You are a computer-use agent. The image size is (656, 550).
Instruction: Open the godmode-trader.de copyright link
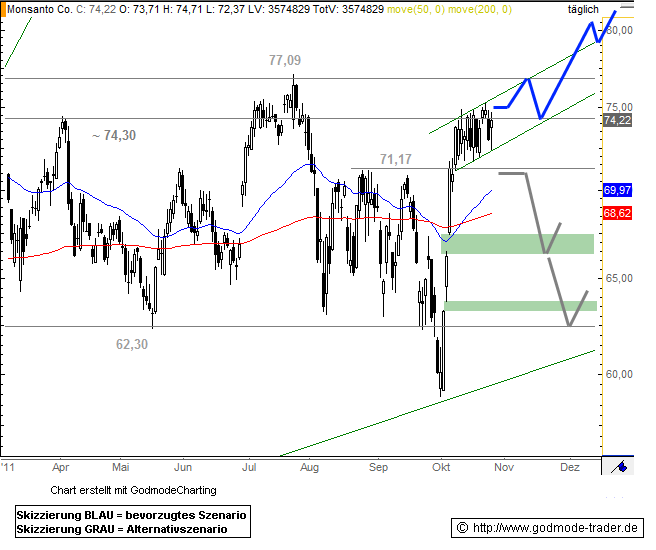point(548,528)
